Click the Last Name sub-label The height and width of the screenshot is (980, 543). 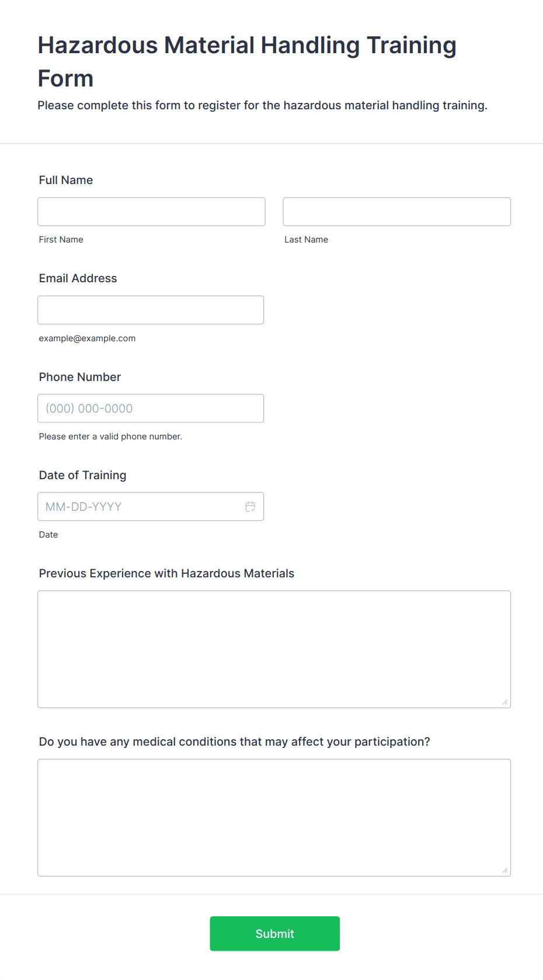click(307, 240)
